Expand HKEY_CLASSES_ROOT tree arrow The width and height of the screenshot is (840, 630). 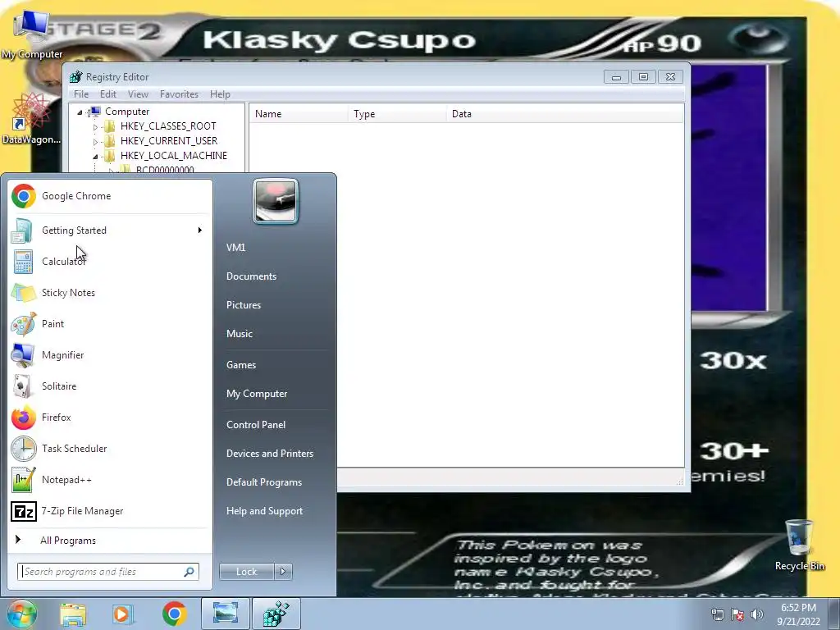pyautogui.click(x=95, y=127)
